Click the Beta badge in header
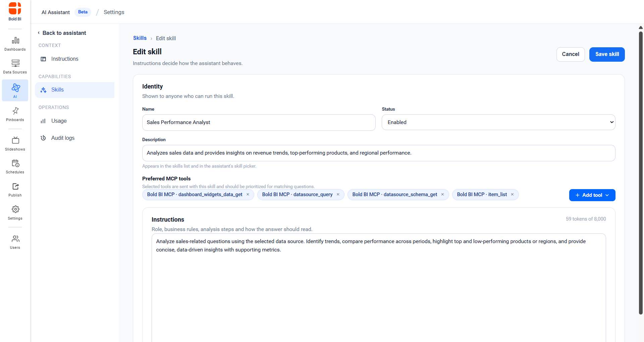This screenshot has width=644, height=342. [x=83, y=12]
